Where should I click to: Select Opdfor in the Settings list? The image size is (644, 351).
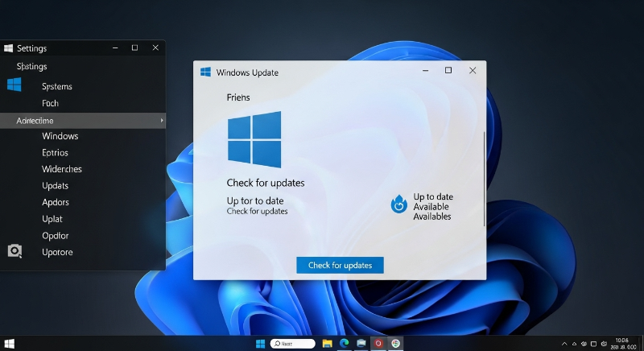(55, 236)
